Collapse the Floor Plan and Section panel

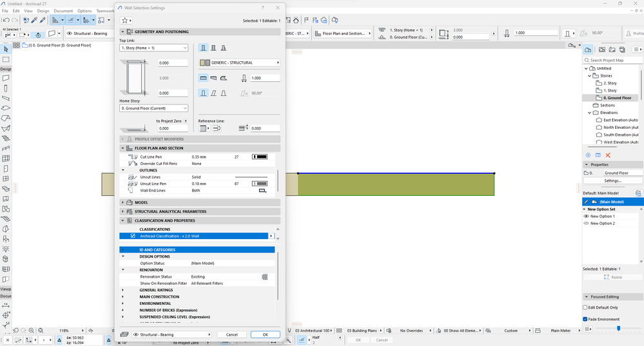(x=122, y=148)
